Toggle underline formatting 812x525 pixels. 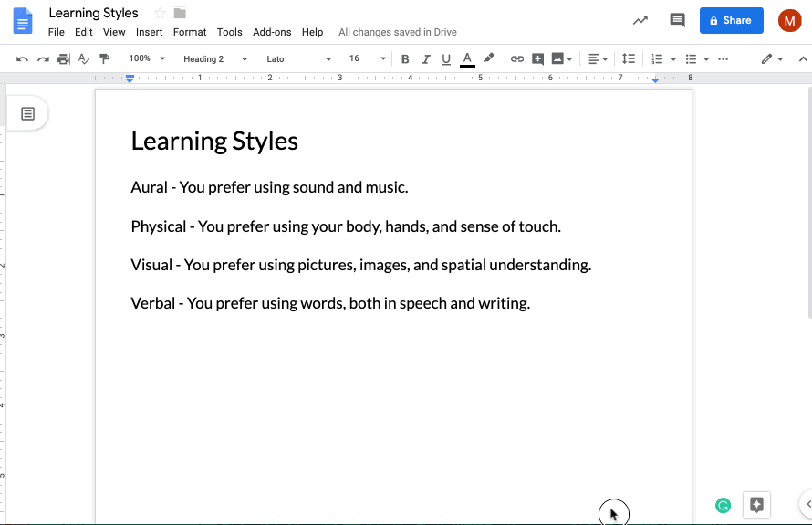pos(446,59)
